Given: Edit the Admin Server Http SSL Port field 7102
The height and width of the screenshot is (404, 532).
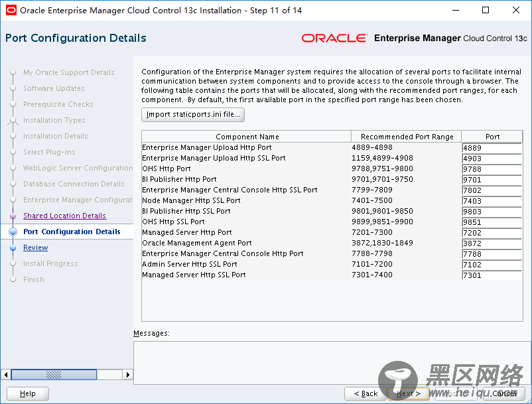Looking at the screenshot, I should 492,265.
